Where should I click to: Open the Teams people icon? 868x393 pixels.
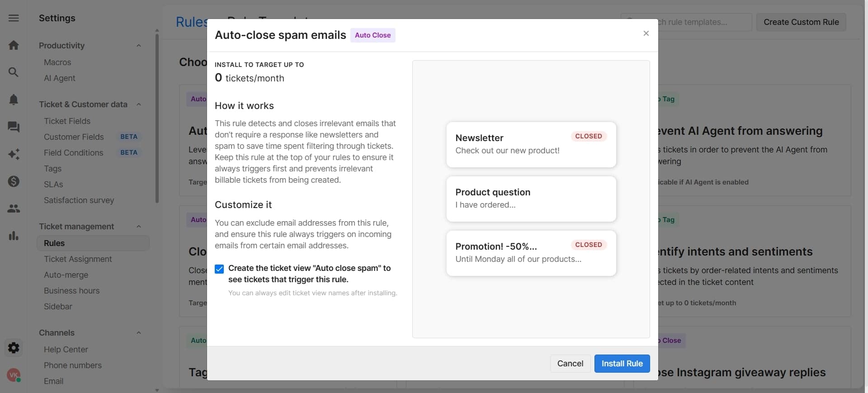[14, 208]
